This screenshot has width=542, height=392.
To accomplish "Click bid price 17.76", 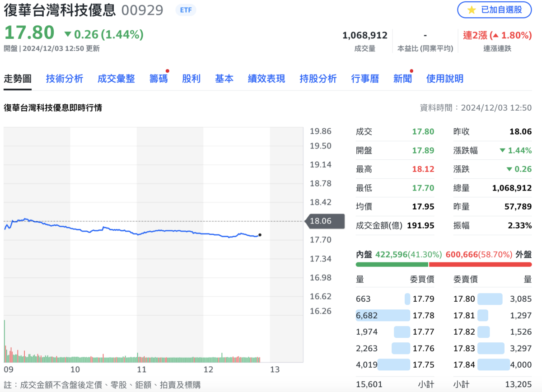I will [423, 348].
